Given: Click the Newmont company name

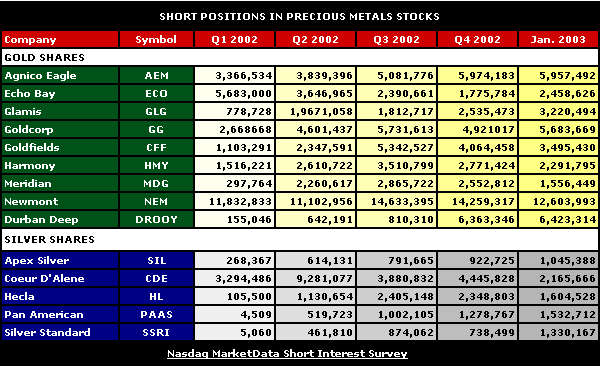Looking at the screenshot, I should [31, 201].
